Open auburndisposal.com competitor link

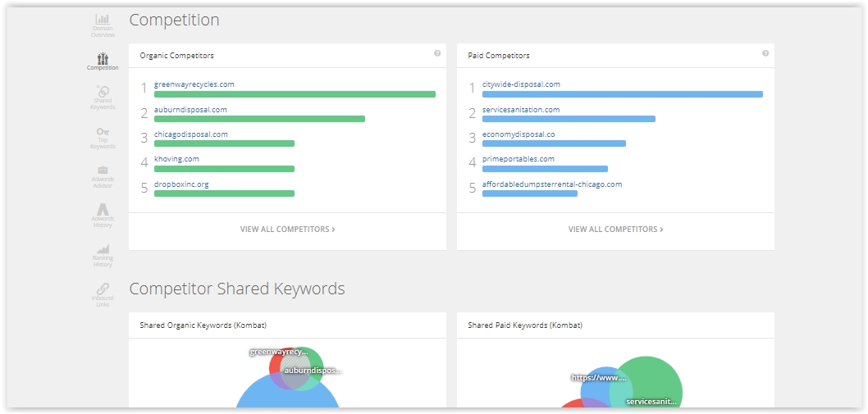click(190, 110)
